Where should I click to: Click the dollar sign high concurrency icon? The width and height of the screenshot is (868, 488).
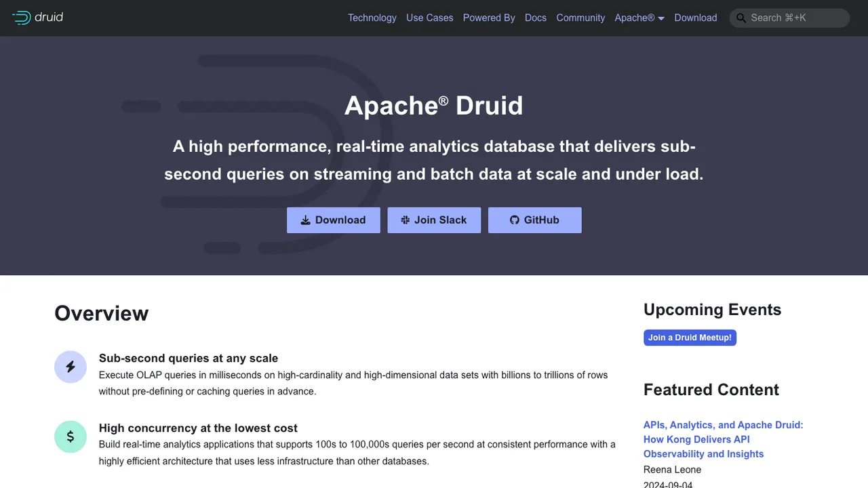[71, 436]
